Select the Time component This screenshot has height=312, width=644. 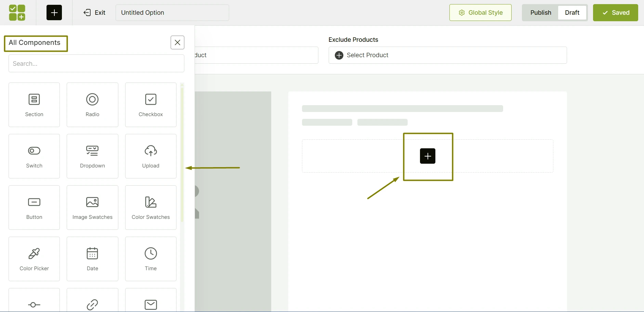click(150, 259)
